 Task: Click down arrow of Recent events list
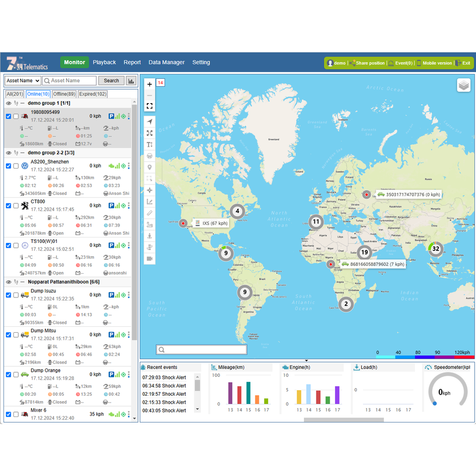(x=197, y=409)
